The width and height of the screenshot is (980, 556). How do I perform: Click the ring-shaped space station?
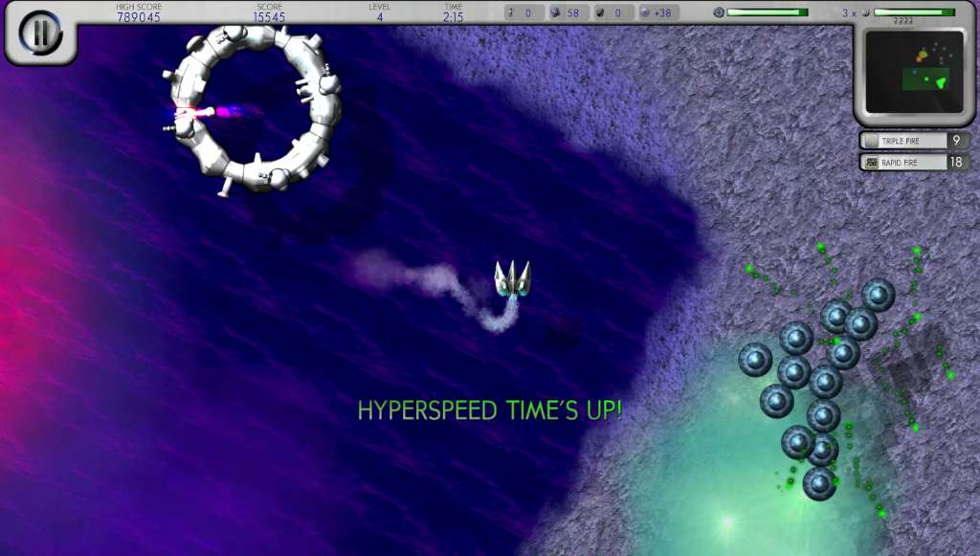coord(253,108)
